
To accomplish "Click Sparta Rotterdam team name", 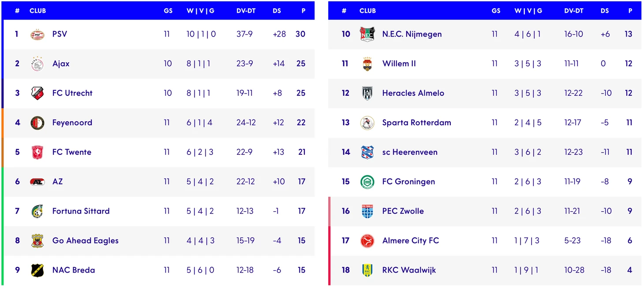I will pyautogui.click(x=417, y=123).
